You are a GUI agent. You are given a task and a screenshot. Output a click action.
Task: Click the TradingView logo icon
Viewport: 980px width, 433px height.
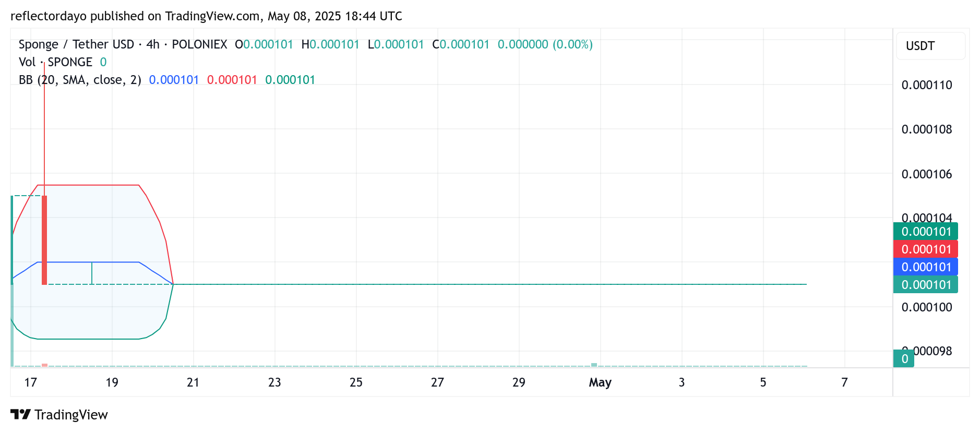pyautogui.click(x=21, y=415)
